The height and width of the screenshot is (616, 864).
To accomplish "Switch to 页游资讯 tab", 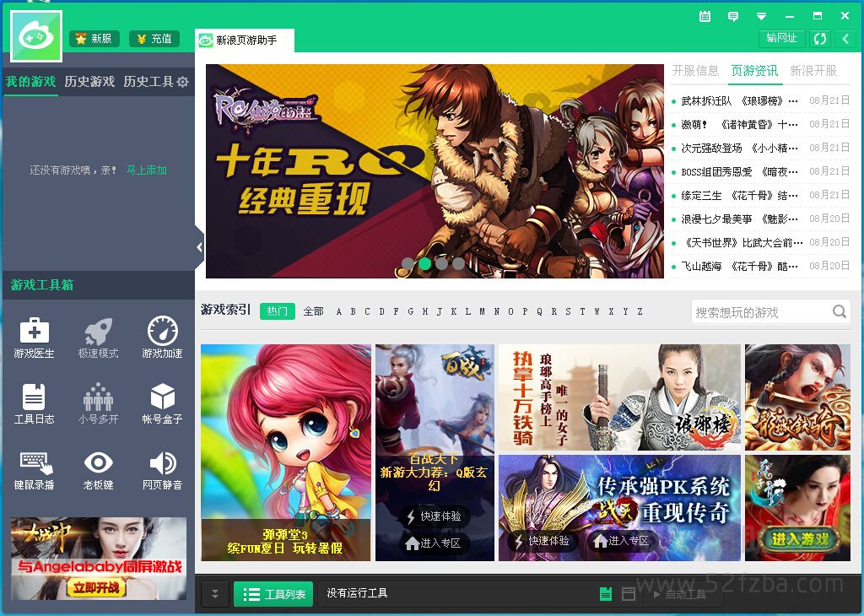I will [x=754, y=71].
